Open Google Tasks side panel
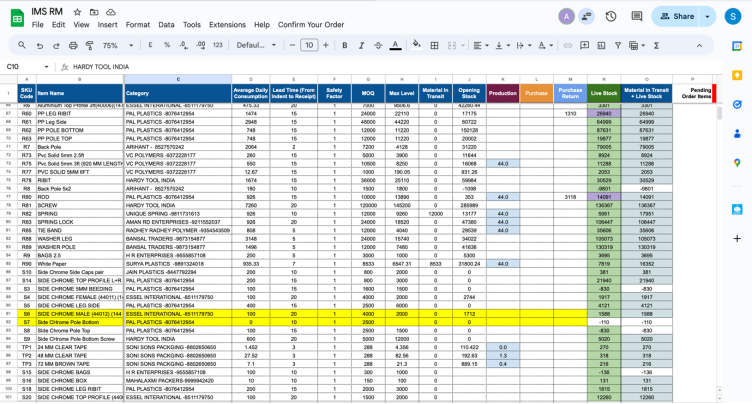The image size is (752, 404). (x=737, y=105)
